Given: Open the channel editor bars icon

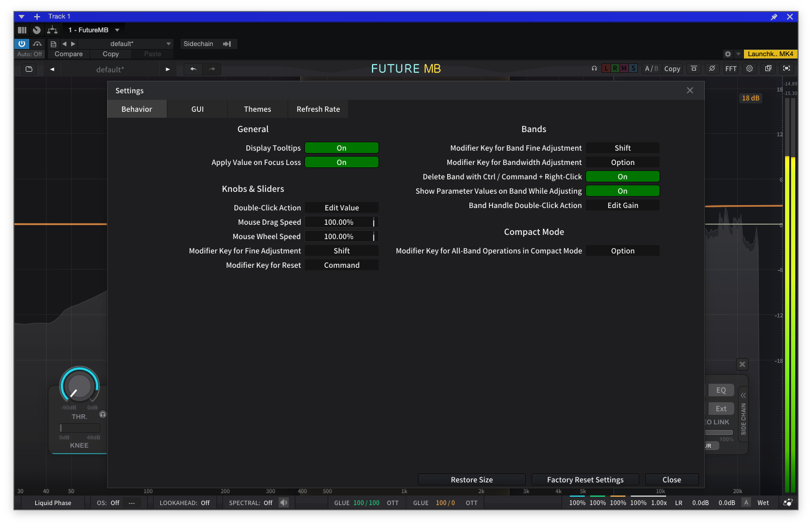Looking at the screenshot, I should (22, 30).
